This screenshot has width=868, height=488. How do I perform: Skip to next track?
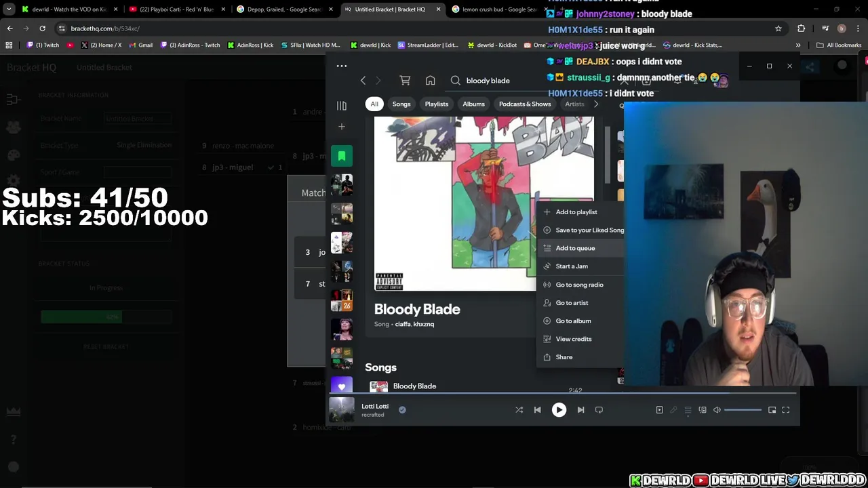coord(580,409)
